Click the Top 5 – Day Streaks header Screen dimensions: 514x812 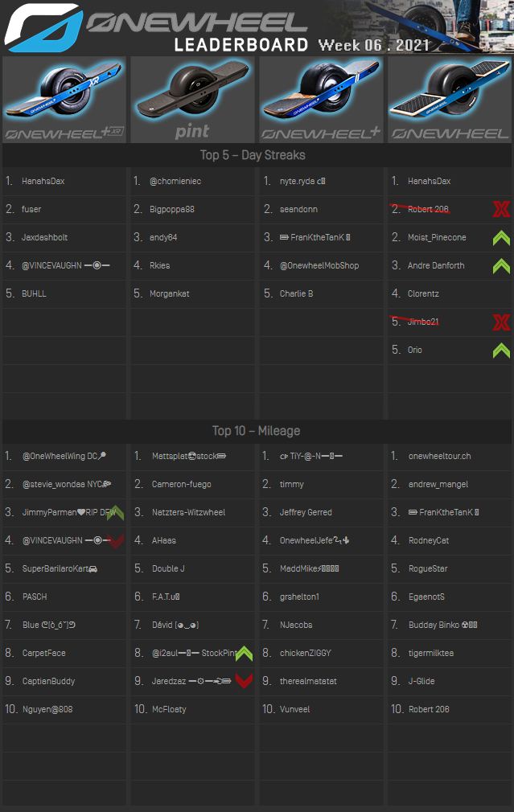[253, 155]
